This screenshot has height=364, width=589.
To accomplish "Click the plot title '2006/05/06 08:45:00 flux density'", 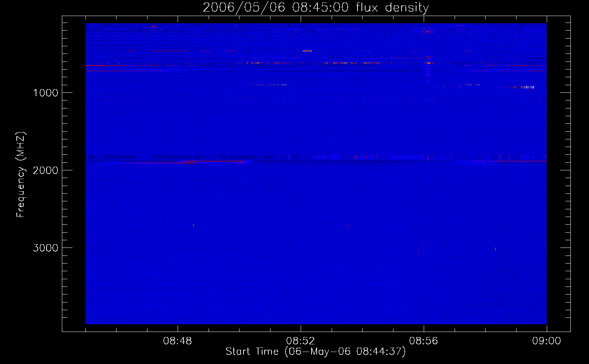I will (316, 8).
